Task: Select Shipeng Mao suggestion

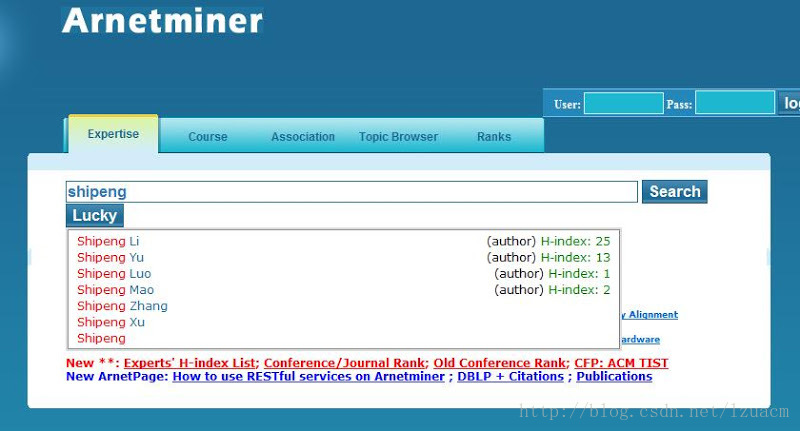Action: 344,290
